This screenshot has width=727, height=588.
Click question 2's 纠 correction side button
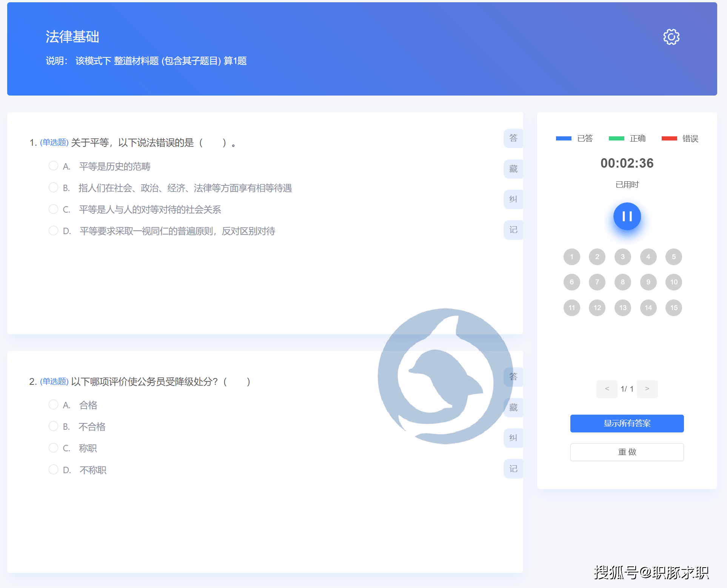click(x=513, y=438)
